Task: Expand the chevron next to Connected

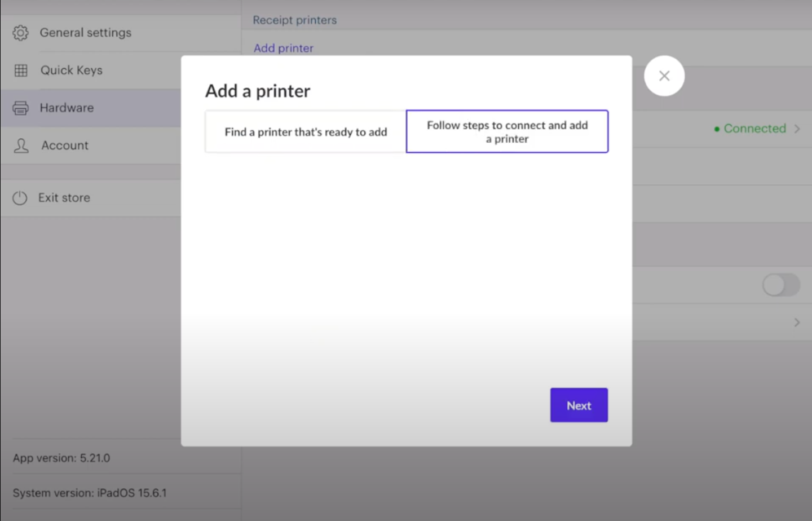Action: click(797, 129)
